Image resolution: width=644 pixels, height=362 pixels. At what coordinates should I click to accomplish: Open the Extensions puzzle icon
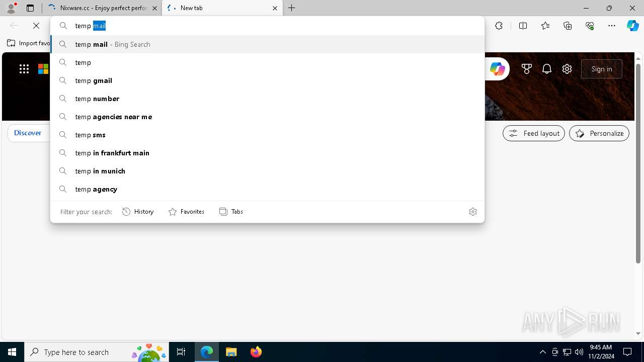coord(499,26)
